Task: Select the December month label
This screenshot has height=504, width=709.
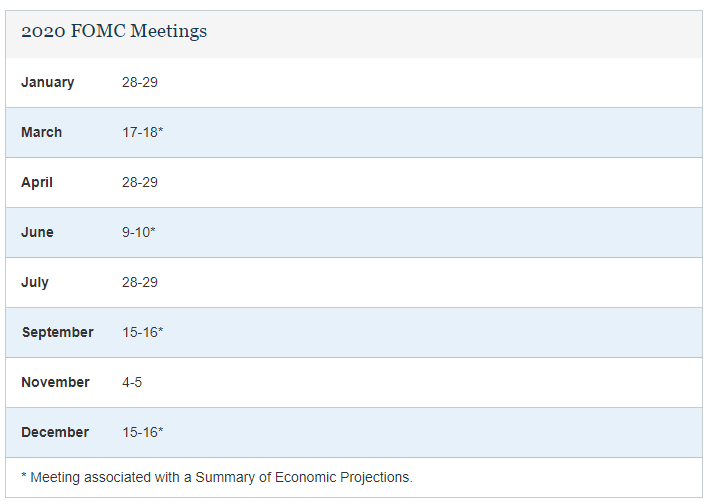Action: point(55,432)
